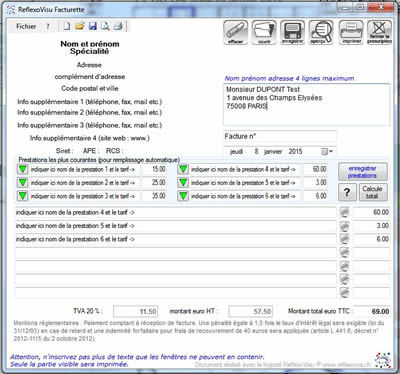This screenshot has height=374, width=400.
Task: Click eraser icon of second empty line
Action: pyautogui.click(x=344, y=266)
